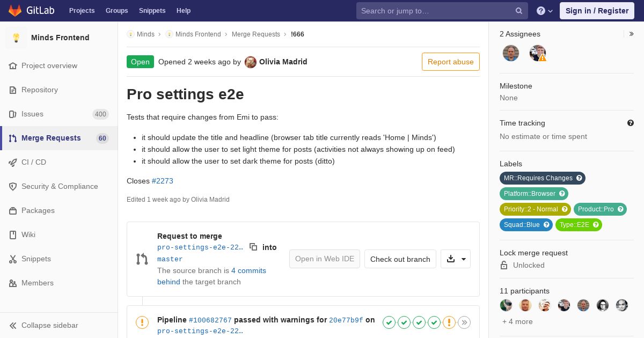The height and width of the screenshot is (338, 644).
Task: Open issue link #2273
Action: [163, 181]
